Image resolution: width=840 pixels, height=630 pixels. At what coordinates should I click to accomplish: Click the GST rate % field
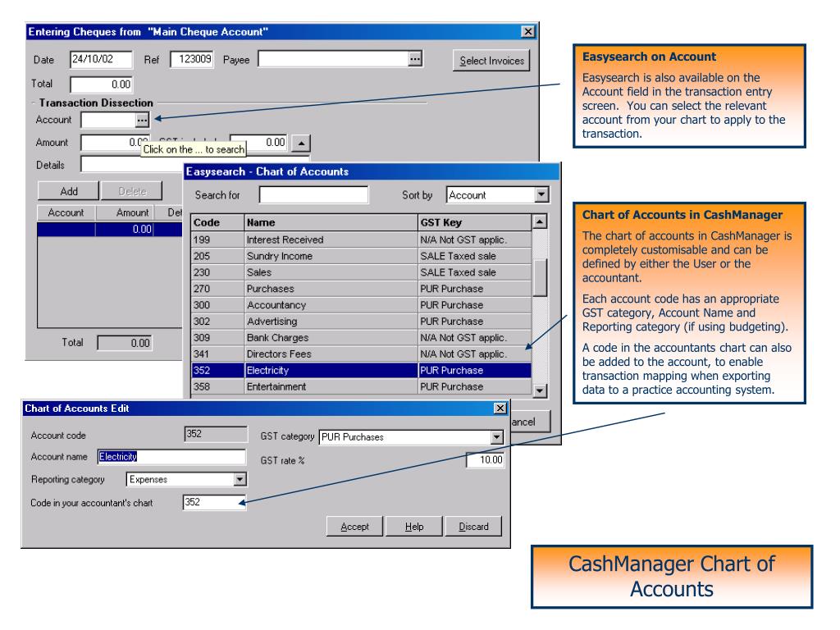click(x=486, y=460)
